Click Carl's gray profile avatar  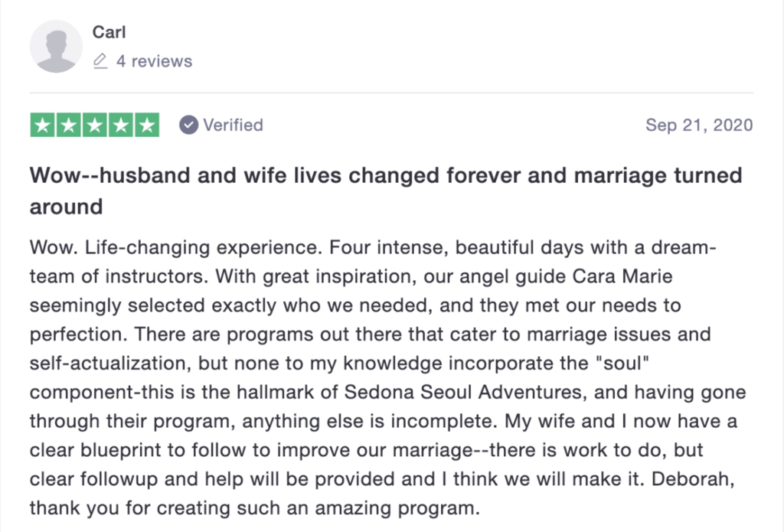pyautogui.click(x=56, y=47)
